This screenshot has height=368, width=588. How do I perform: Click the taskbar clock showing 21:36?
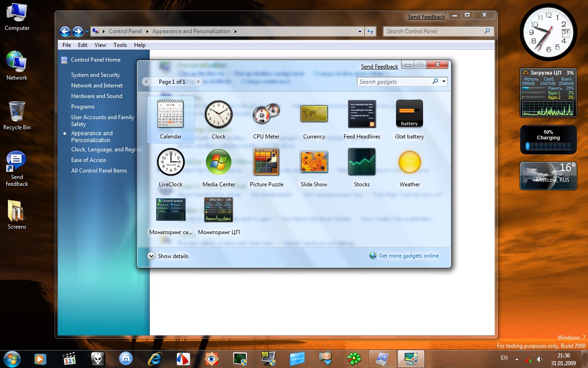pyautogui.click(x=564, y=359)
